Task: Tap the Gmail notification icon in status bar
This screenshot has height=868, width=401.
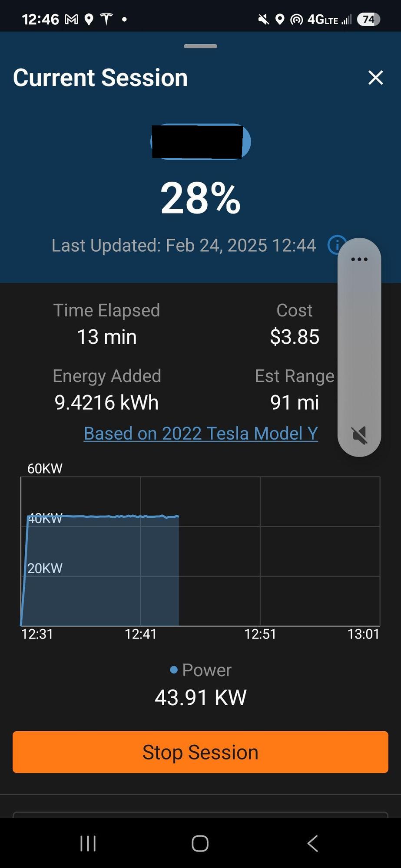Action: (x=71, y=19)
